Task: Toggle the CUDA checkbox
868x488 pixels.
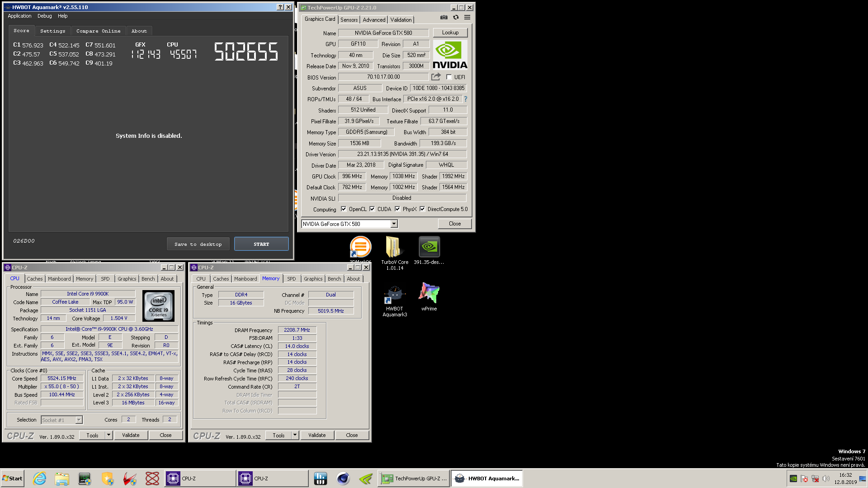Action: (372, 209)
